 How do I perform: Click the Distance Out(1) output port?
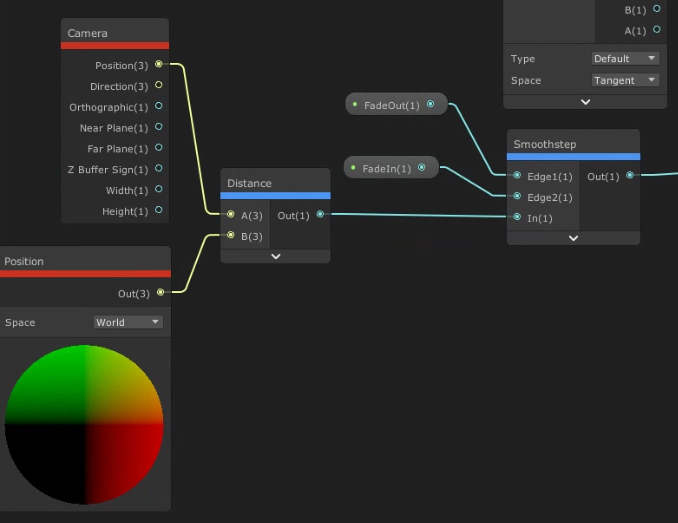(x=320, y=214)
